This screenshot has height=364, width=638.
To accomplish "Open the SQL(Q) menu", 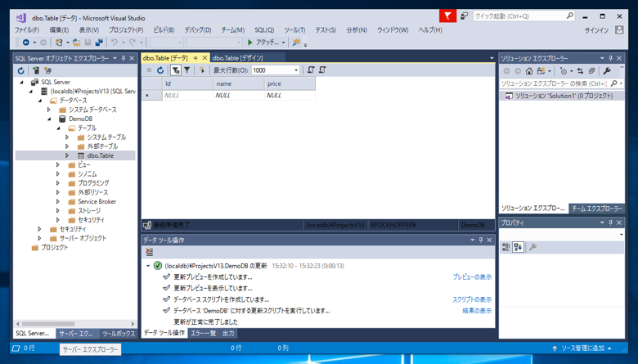I will point(264,30).
